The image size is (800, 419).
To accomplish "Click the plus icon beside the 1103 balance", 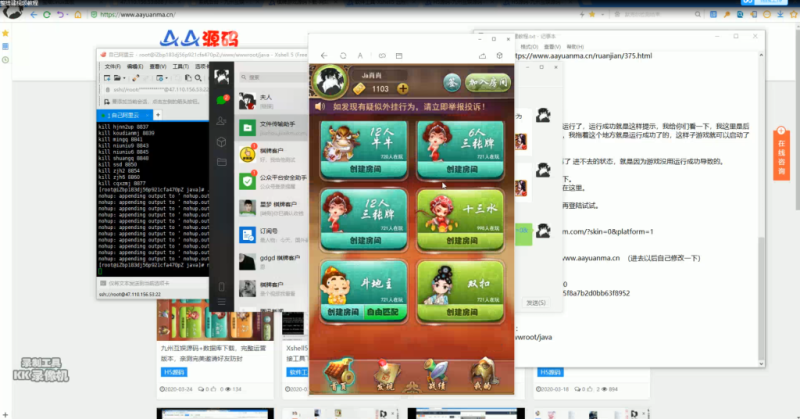I will [x=403, y=88].
